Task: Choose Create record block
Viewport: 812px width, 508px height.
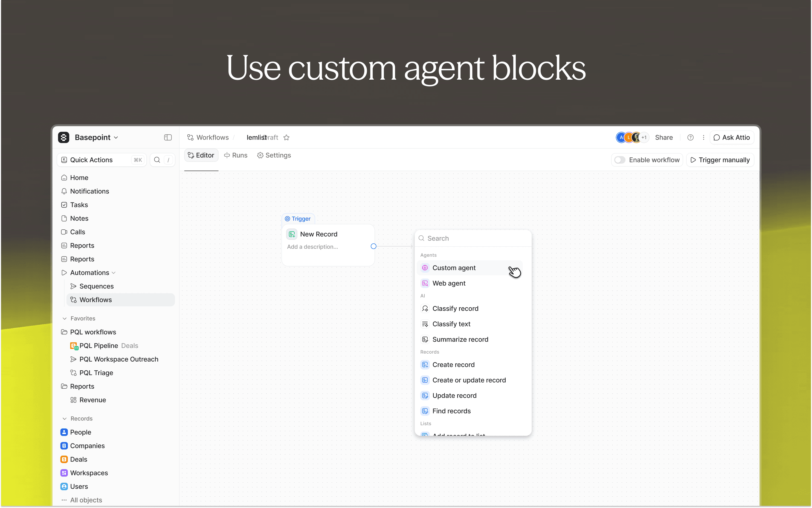Action: point(469,365)
